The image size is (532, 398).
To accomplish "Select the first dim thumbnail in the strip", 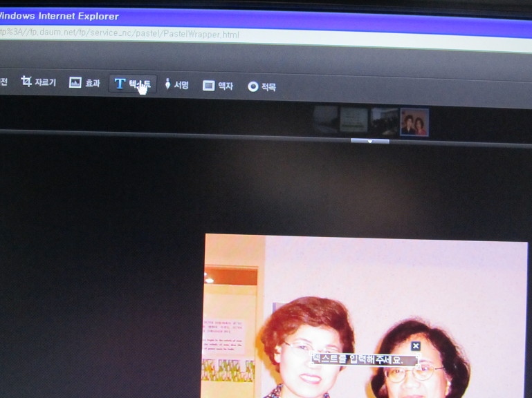I will point(325,119).
